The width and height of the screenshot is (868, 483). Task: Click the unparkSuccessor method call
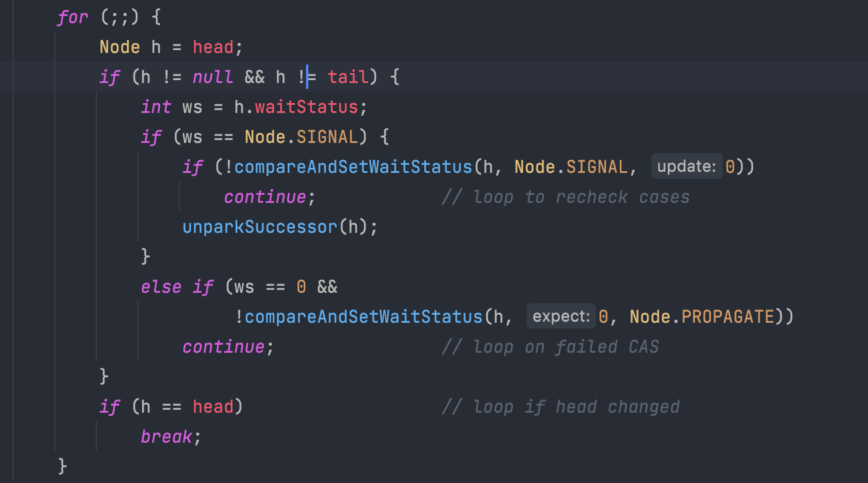tap(260, 227)
